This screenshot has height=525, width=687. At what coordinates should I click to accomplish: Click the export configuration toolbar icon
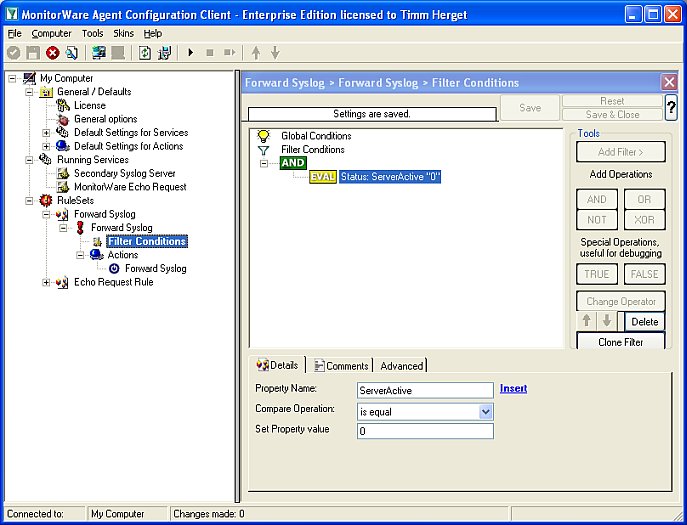coord(165,53)
